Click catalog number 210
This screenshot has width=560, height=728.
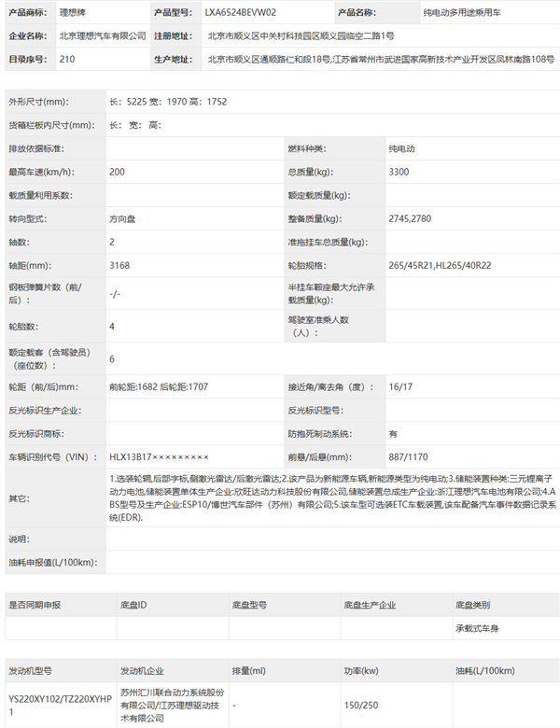(x=67, y=59)
